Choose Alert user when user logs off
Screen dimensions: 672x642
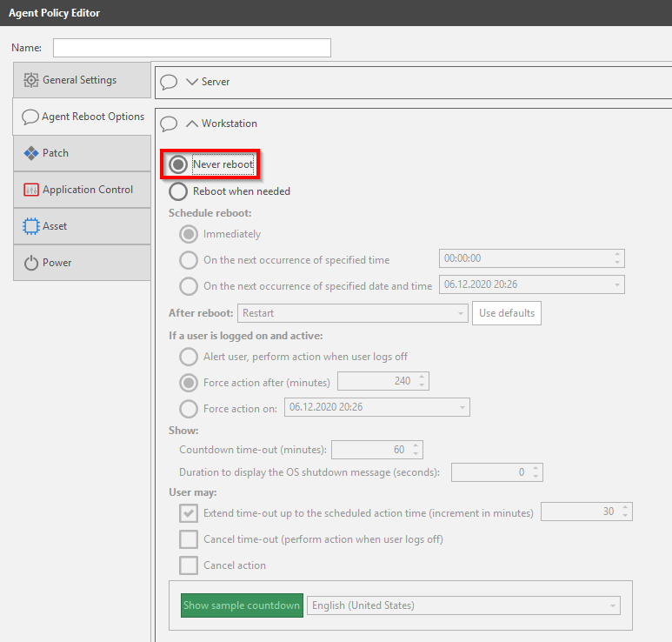point(189,357)
